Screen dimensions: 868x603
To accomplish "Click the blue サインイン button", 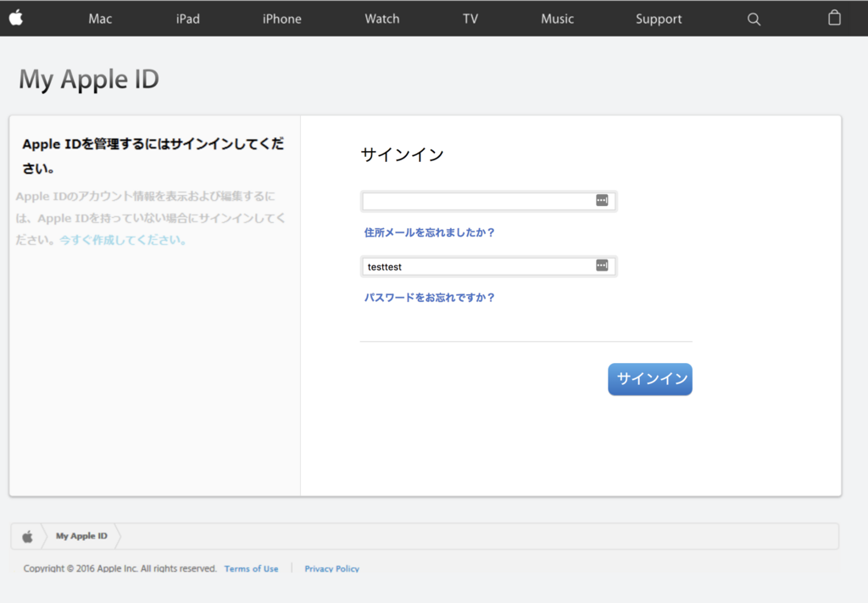I will pos(650,379).
